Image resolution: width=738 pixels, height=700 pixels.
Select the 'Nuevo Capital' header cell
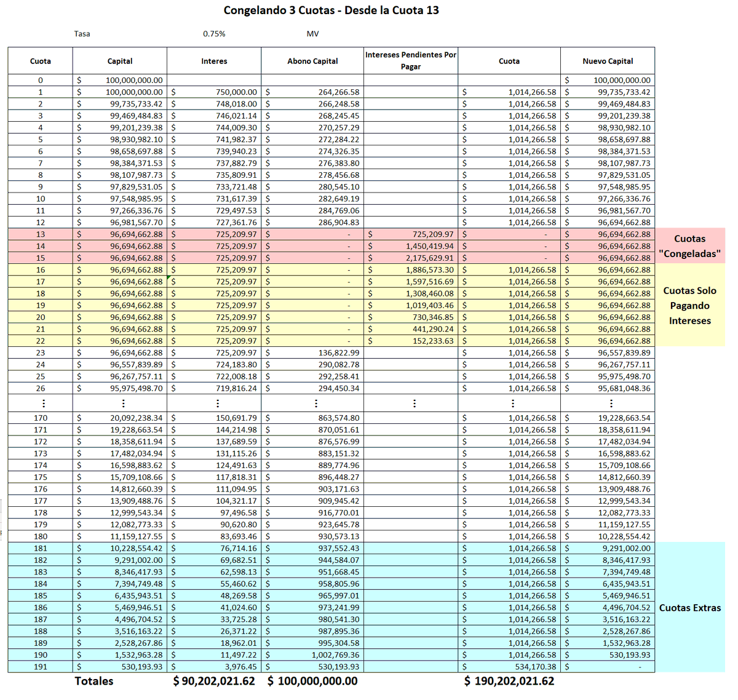(x=608, y=61)
